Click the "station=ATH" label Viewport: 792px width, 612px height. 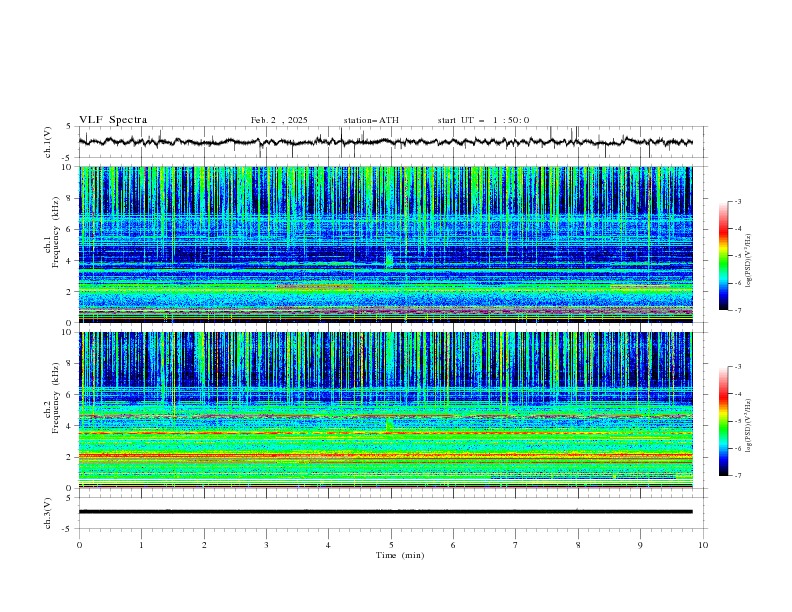(x=371, y=120)
